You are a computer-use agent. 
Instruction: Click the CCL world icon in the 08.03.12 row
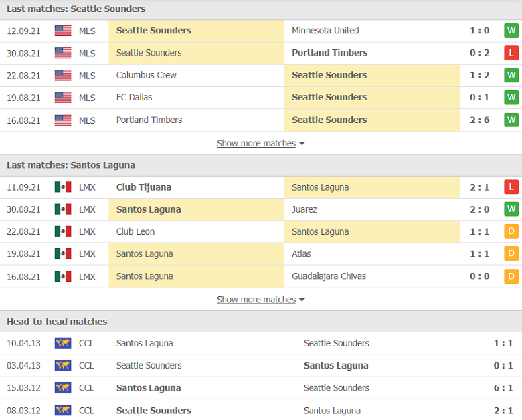coord(63,411)
